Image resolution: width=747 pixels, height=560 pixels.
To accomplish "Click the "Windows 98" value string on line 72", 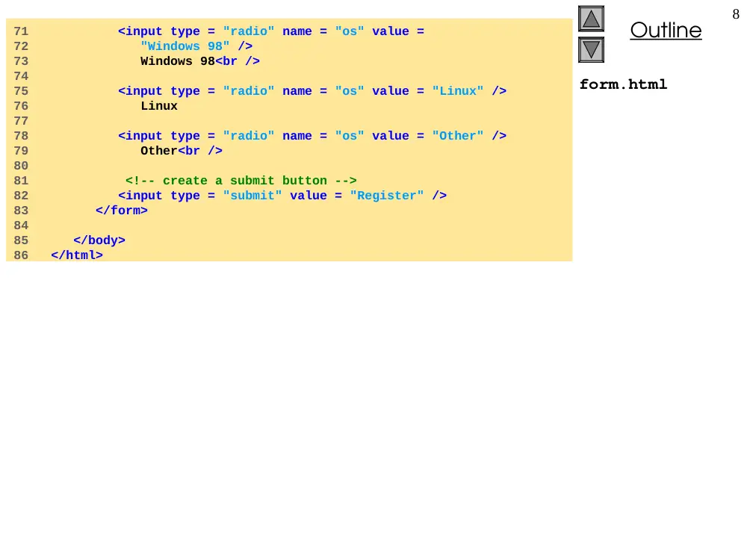I will [185, 46].
